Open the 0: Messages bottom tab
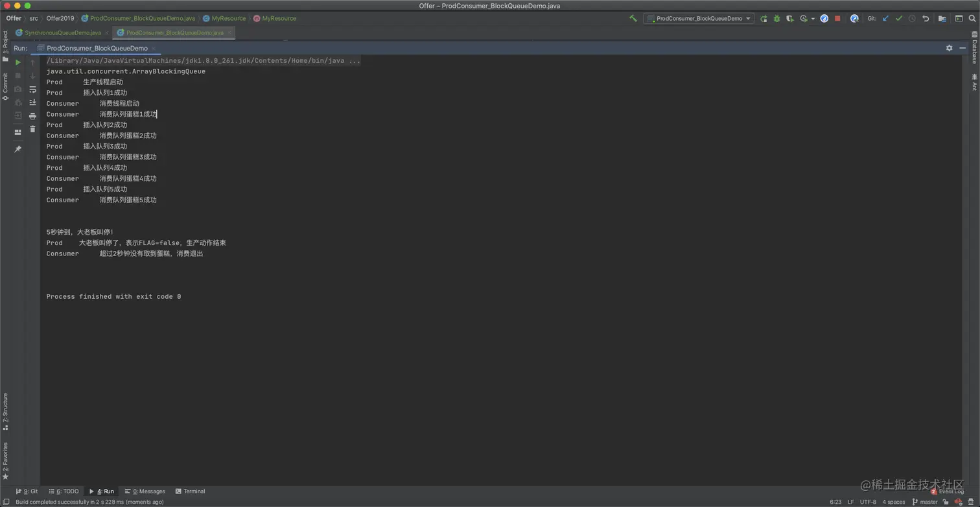The image size is (980, 507). [x=145, y=491]
